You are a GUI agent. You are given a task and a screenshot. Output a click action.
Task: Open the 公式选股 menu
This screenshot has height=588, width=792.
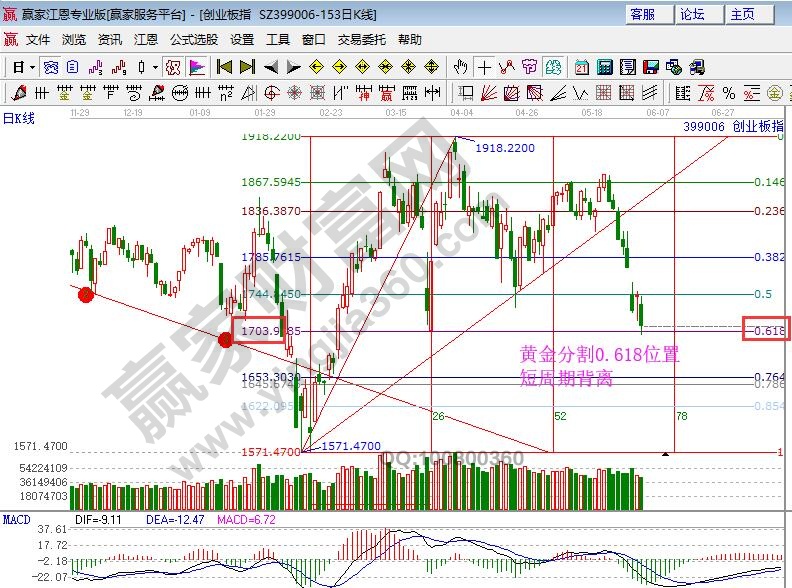pyautogui.click(x=193, y=40)
